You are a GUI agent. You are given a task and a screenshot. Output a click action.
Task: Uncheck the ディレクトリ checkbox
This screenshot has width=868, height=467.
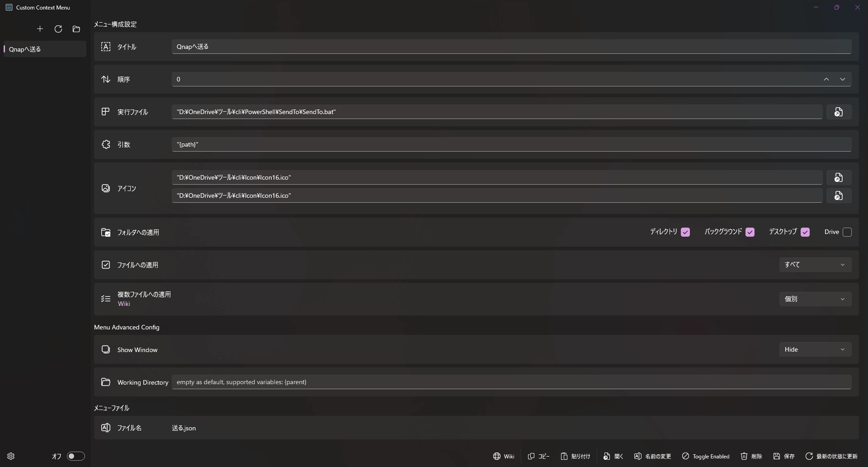(685, 232)
